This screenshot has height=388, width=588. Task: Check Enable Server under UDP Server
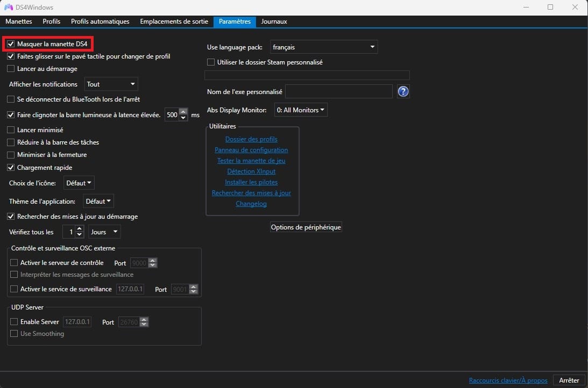tap(14, 321)
